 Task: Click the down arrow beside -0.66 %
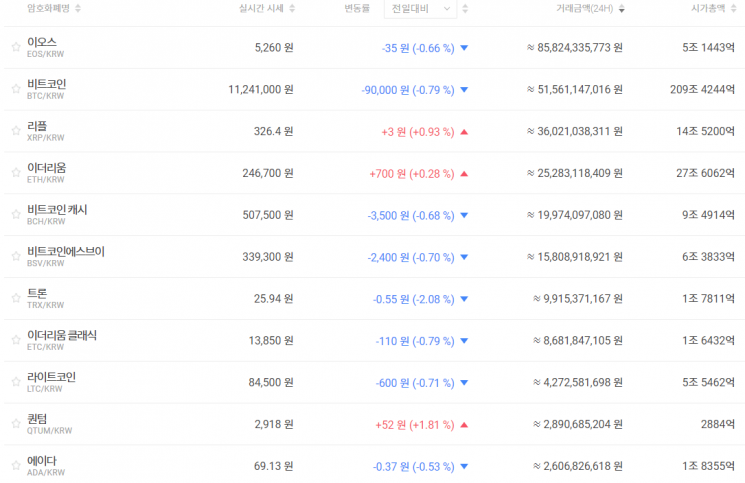pyautogui.click(x=465, y=47)
